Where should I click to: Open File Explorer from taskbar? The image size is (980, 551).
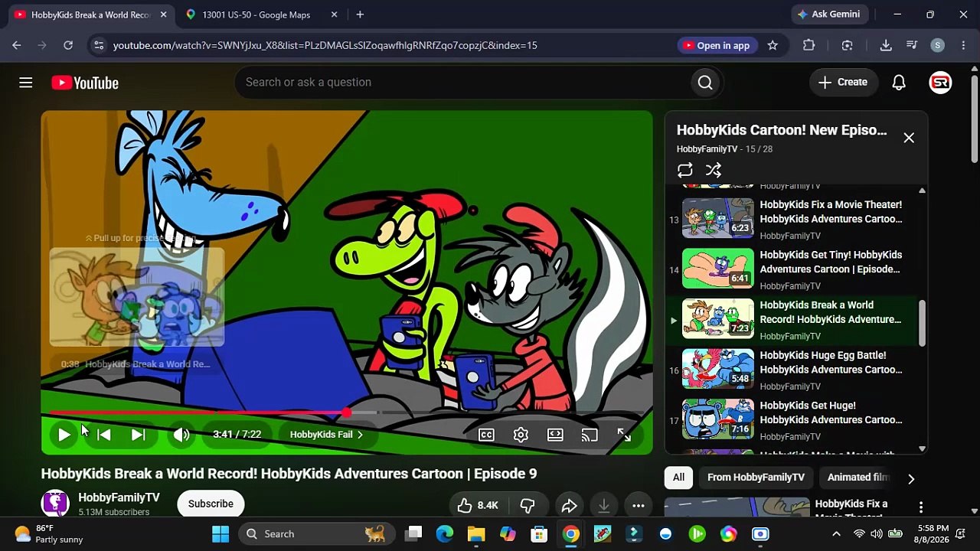(x=476, y=533)
